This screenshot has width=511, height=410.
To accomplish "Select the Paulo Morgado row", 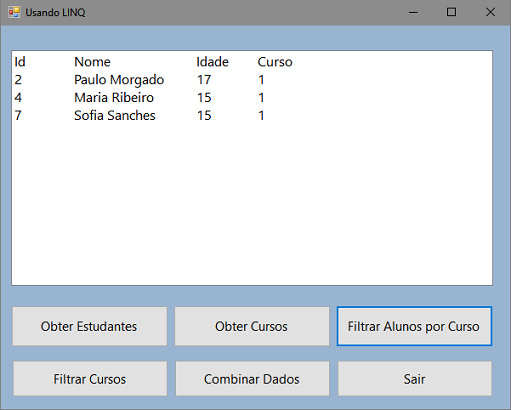I will click(x=252, y=80).
